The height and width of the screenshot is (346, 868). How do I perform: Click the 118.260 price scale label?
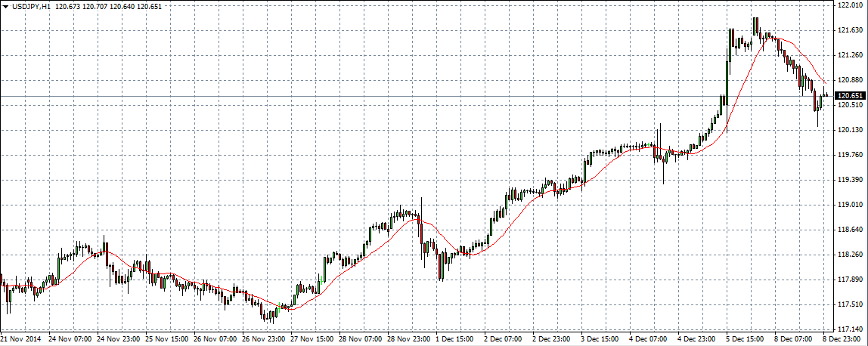851,255
